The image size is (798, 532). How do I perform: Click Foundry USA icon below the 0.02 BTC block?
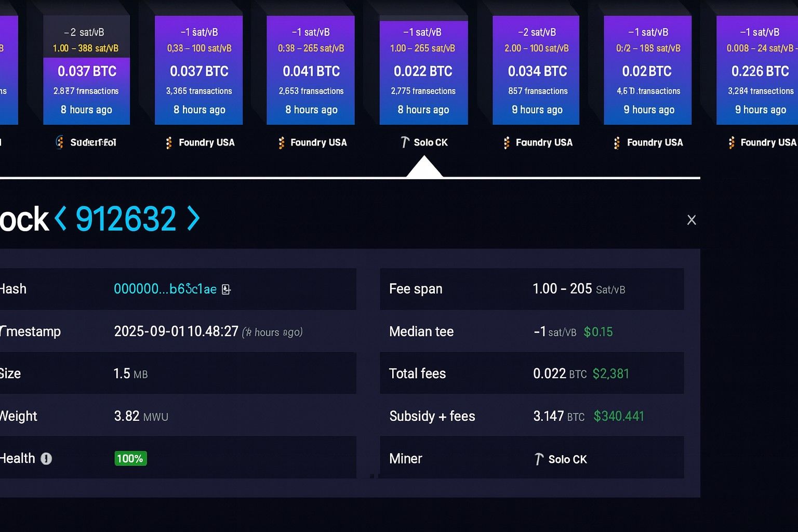(617, 143)
